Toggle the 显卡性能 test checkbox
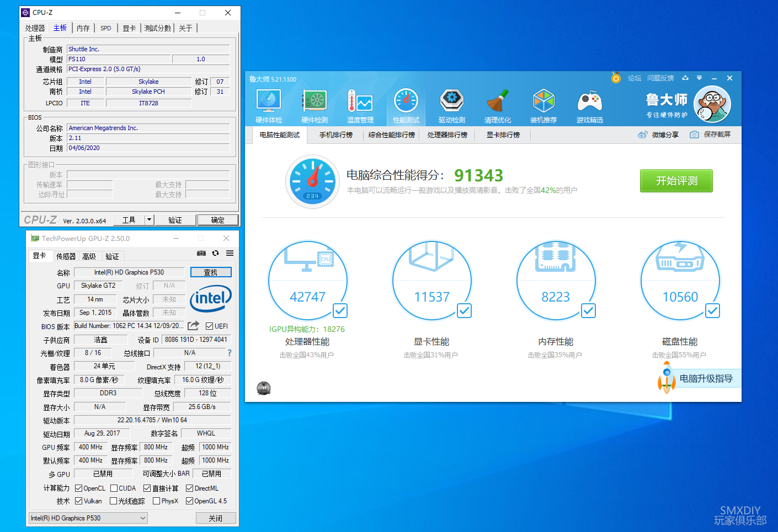The height and width of the screenshot is (532, 778). [465, 311]
